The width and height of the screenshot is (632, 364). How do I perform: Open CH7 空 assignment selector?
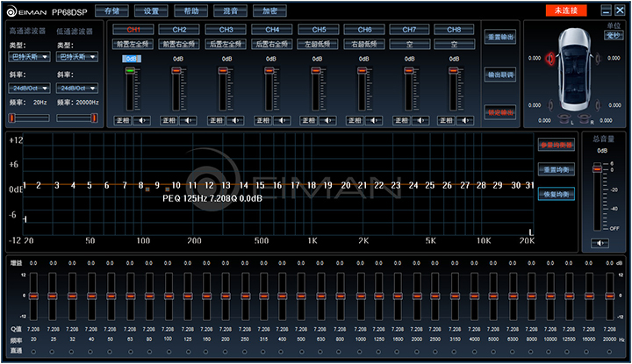(410, 44)
